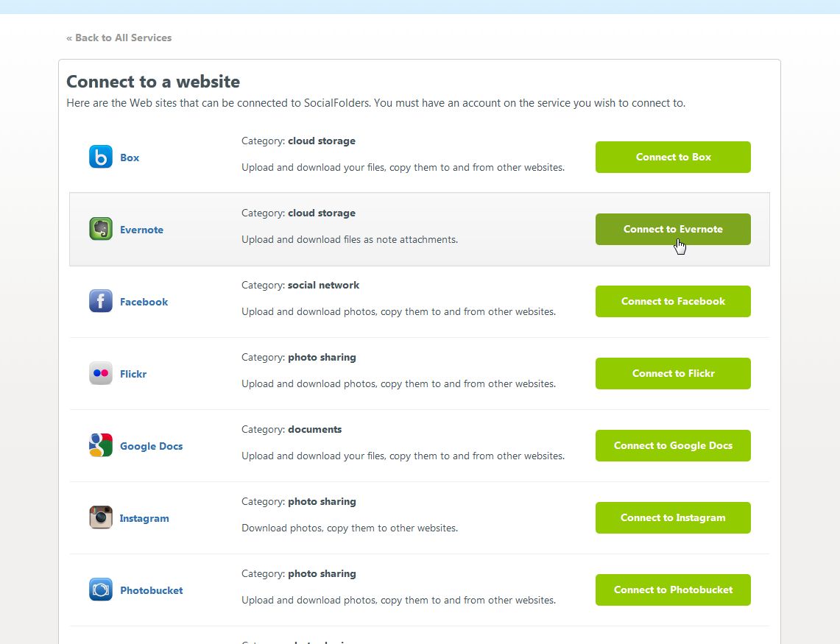Select the Connect to Evernote button
This screenshot has width=840, height=644.
673,230
